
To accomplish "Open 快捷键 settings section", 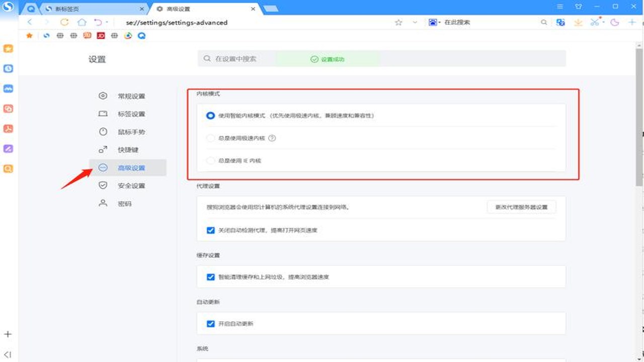I will pos(128,150).
